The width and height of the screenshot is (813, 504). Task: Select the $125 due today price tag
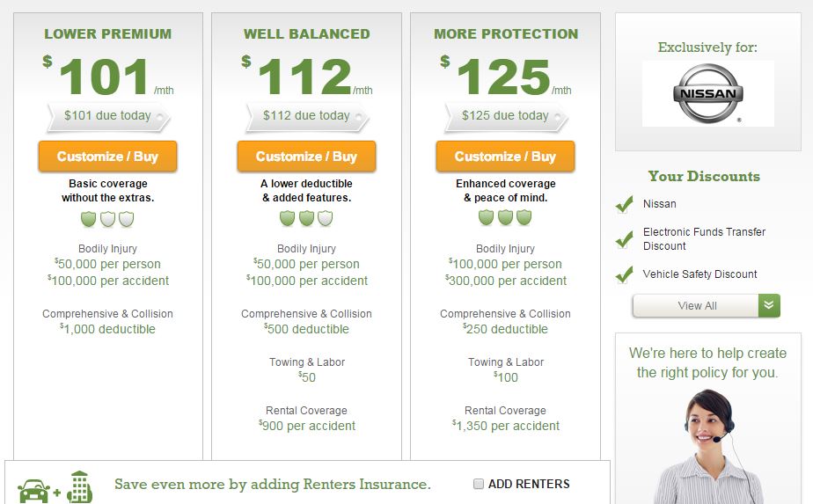click(506, 117)
